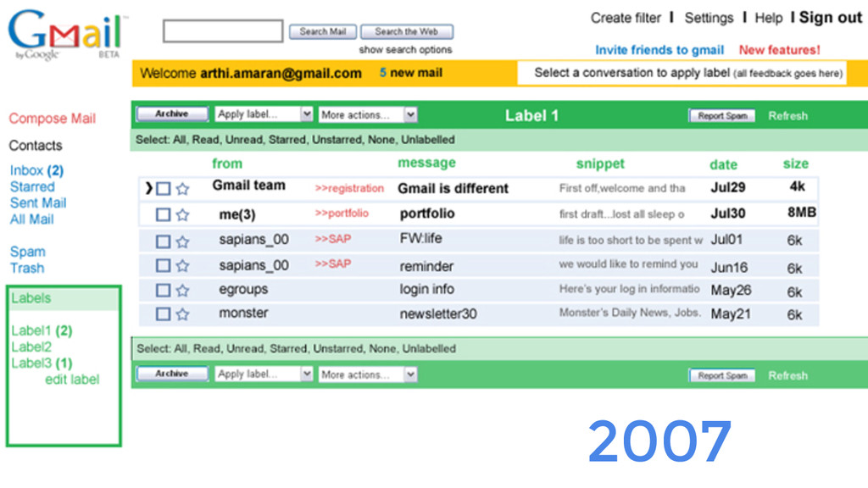Open Label2 in Labels panel

(x=31, y=347)
